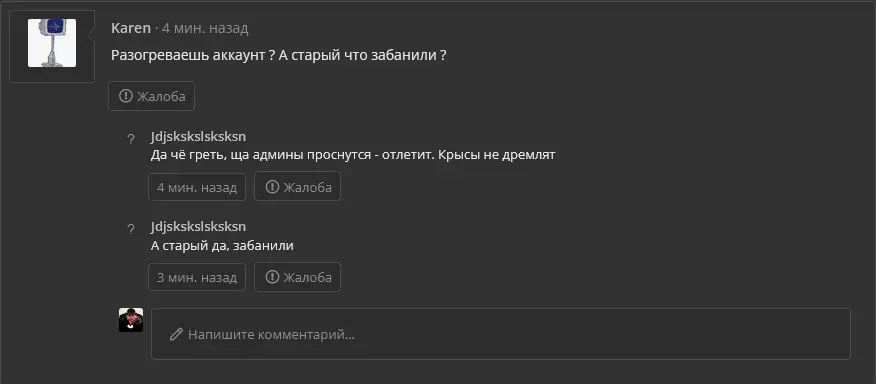Click the exclamation icon beside "4 мин. назад" button
This screenshot has height=384, width=876.
click(272, 187)
